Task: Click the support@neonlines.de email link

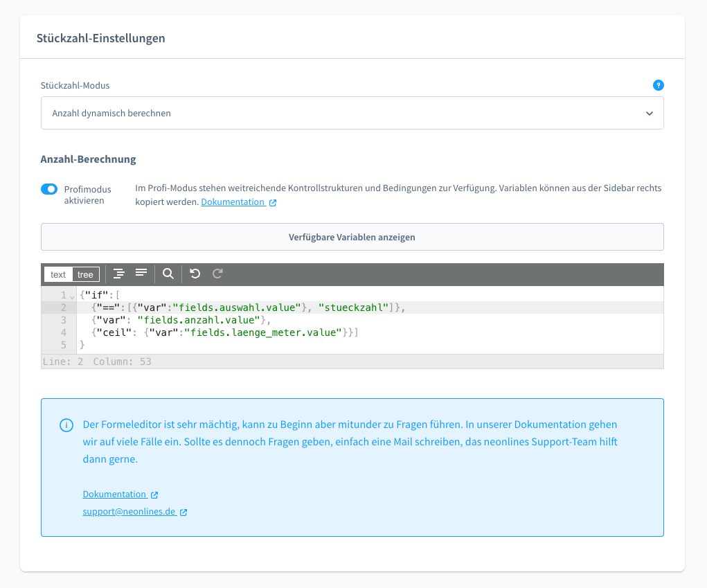Action: coord(129,513)
